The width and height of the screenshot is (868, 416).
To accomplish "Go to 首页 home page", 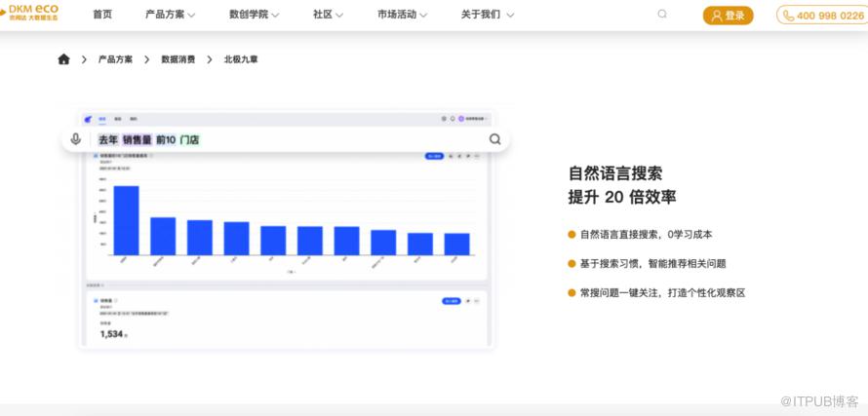I will (x=102, y=15).
